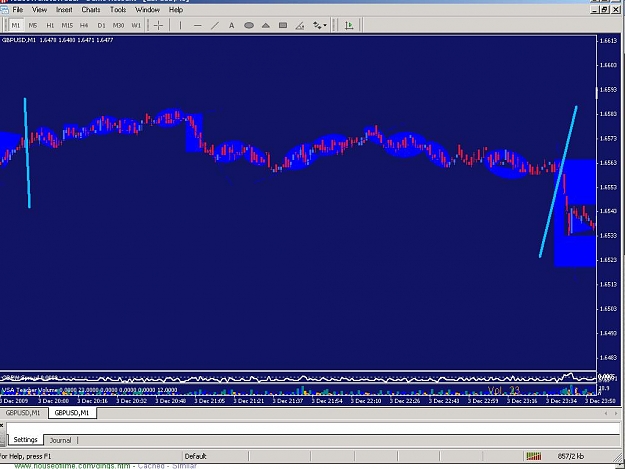
Task: Switch chart to M1 timeframe
Action: click(x=16, y=26)
